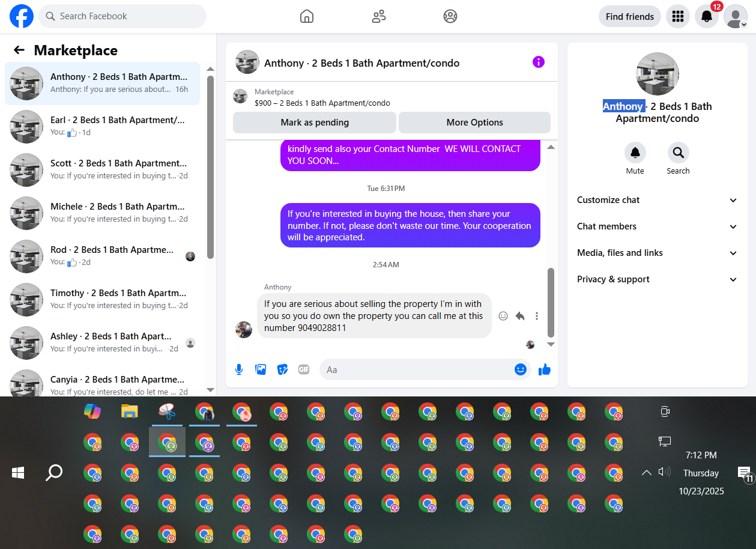Open the Home feed icon
This screenshot has height=549, width=756.
tap(307, 16)
